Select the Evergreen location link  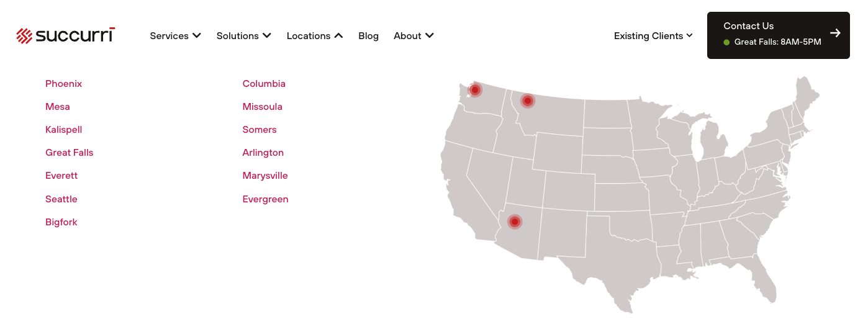pyautogui.click(x=265, y=199)
